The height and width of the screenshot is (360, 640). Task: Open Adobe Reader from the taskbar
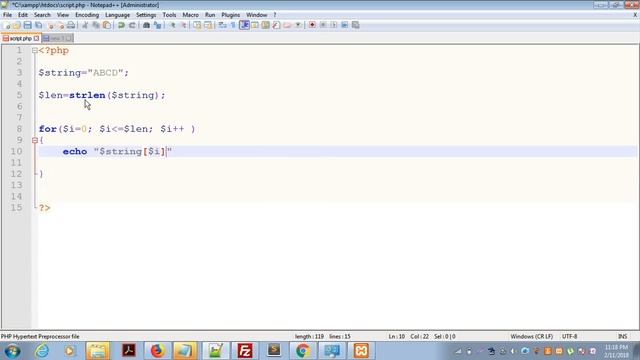129,351
